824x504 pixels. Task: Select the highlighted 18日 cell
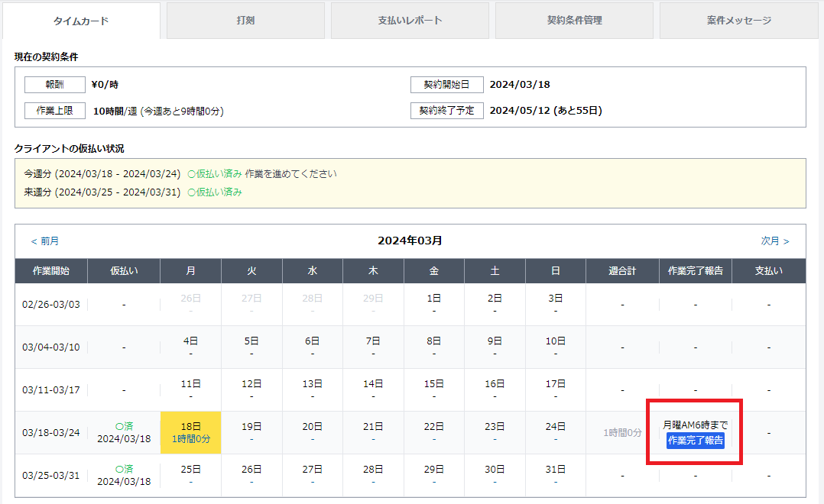(x=191, y=426)
